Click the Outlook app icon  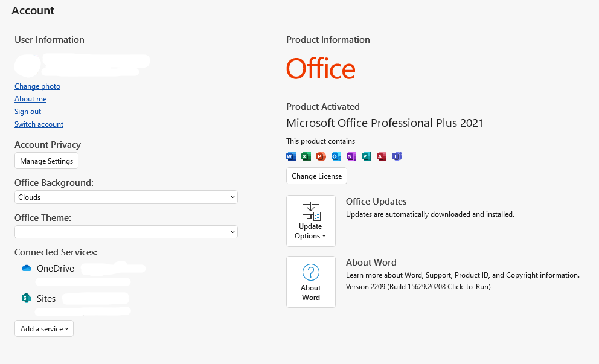pos(336,156)
